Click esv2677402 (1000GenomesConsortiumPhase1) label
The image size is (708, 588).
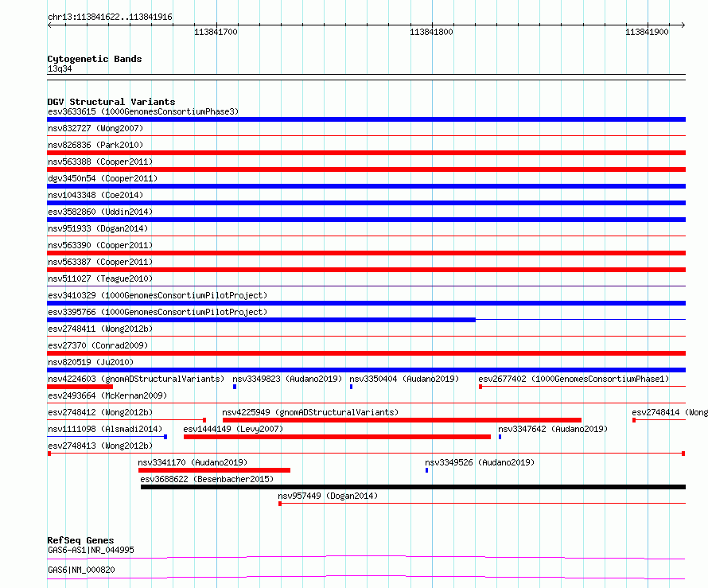click(574, 379)
